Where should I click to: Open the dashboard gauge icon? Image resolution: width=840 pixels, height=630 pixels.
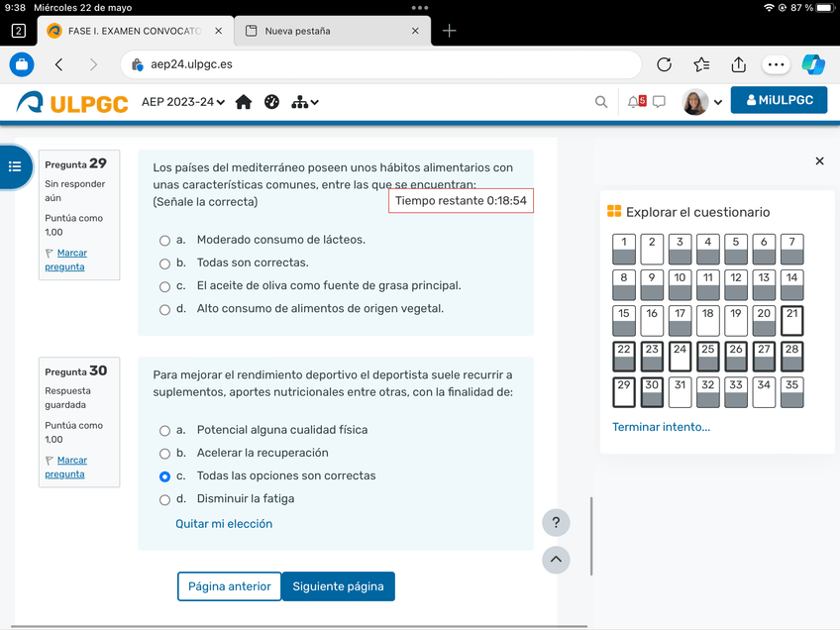point(272,102)
